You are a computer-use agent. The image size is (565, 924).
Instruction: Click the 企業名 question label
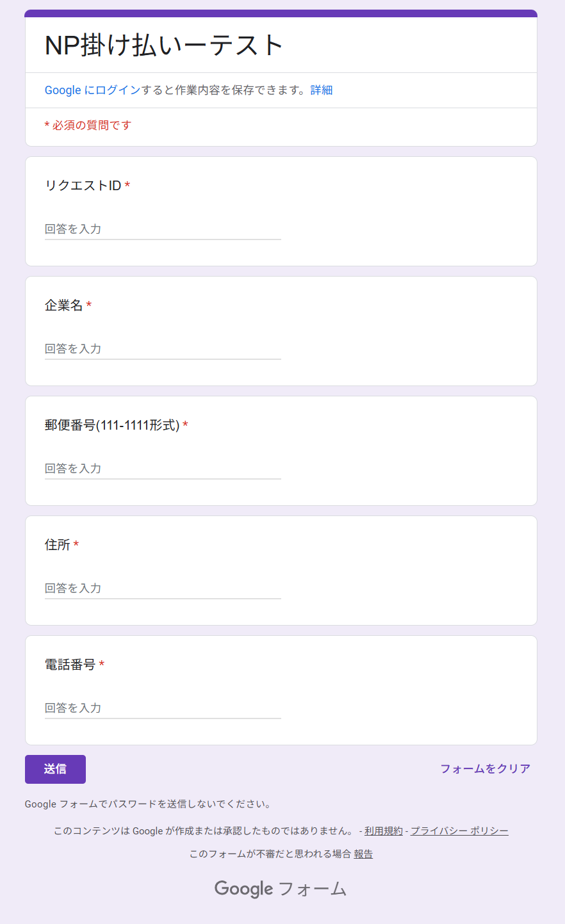point(64,305)
